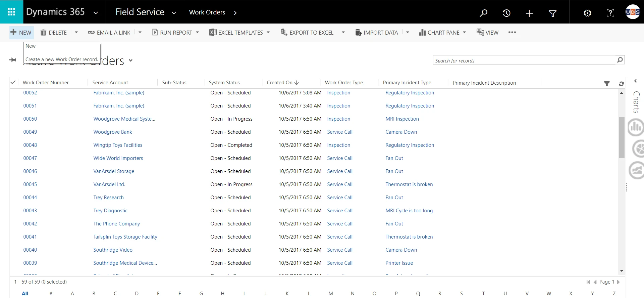The width and height of the screenshot is (644, 298).
Task: Expand the Charts side pane arrow
Action: (635, 81)
